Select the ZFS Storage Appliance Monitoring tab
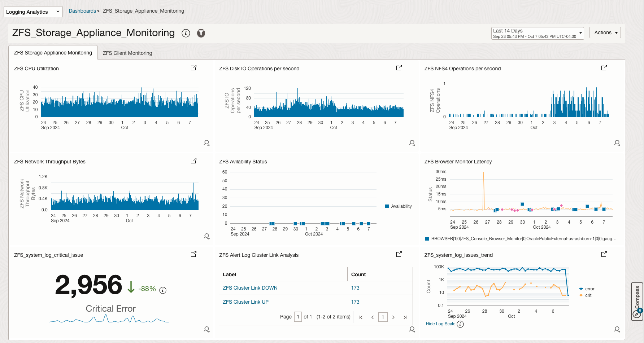 tap(53, 53)
